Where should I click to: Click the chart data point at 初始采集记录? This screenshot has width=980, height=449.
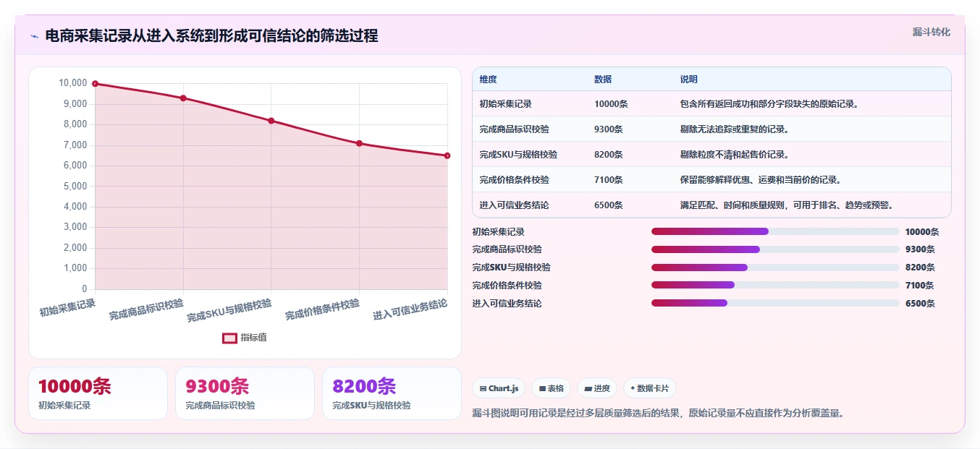pos(95,84)
